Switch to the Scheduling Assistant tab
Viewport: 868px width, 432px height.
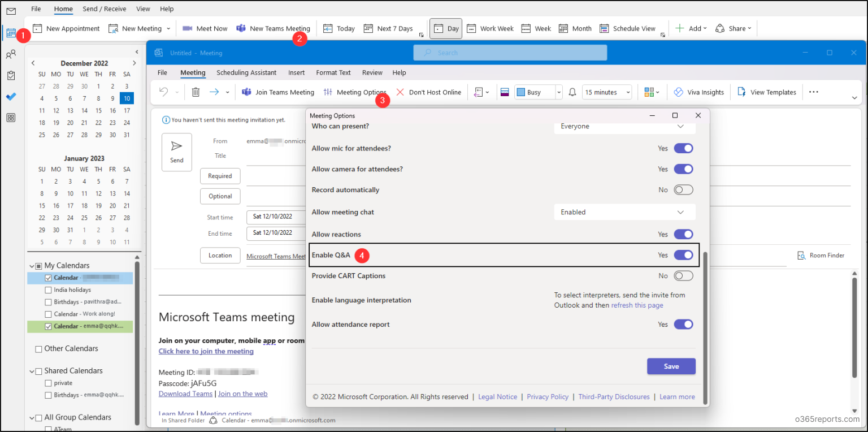246,72
